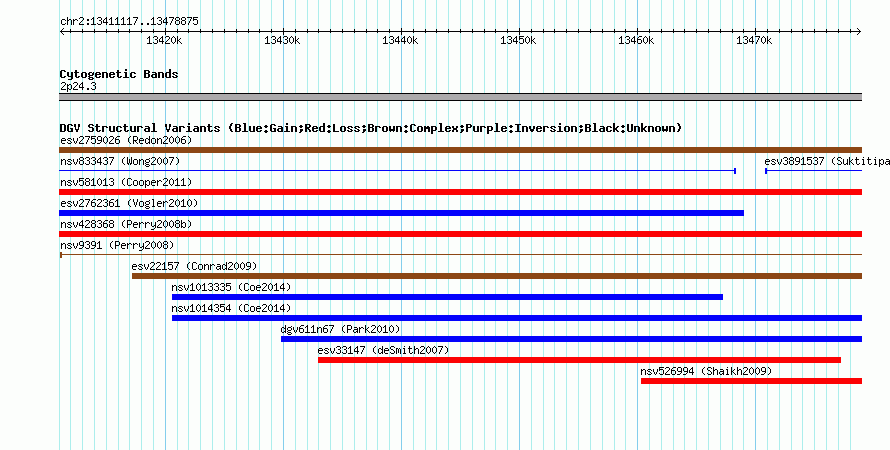This screenshot has width=890, height=450.
Task: Click the nsv526994 (Shaikh2009) label
Action: [706, 371]
